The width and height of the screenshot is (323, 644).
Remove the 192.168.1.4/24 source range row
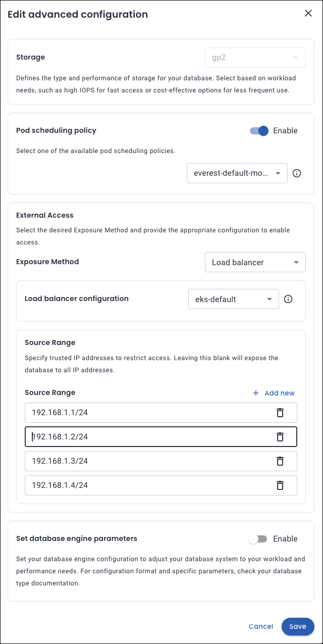[x=280, y=485]
